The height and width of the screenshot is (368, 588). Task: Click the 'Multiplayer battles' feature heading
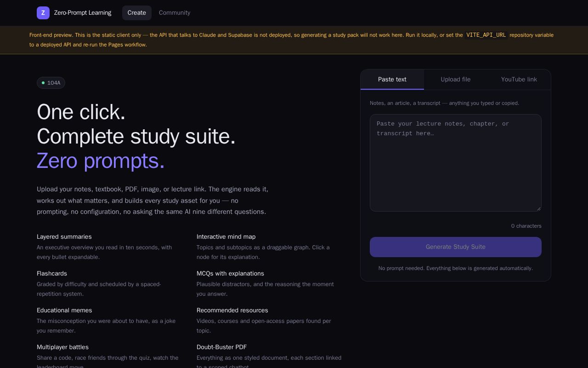62,347
